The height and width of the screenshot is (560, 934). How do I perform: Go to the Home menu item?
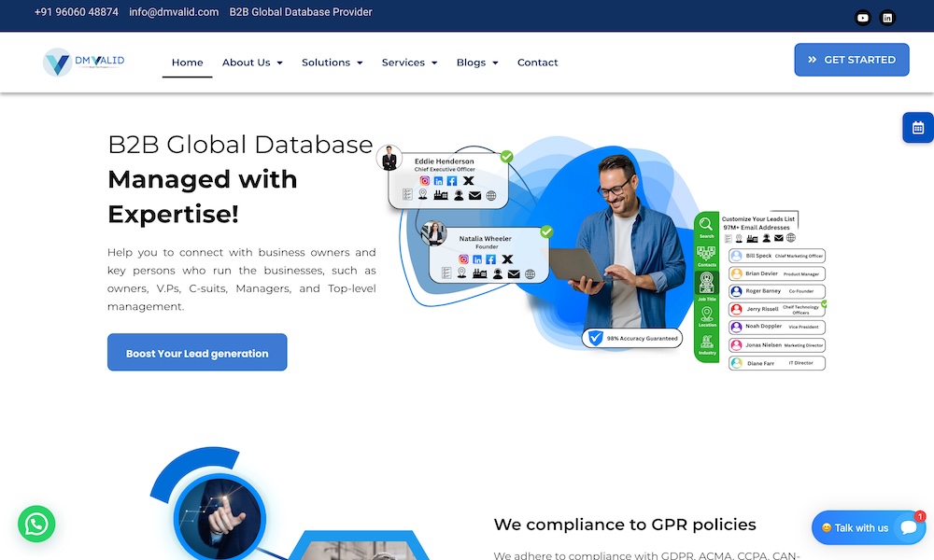187,63
